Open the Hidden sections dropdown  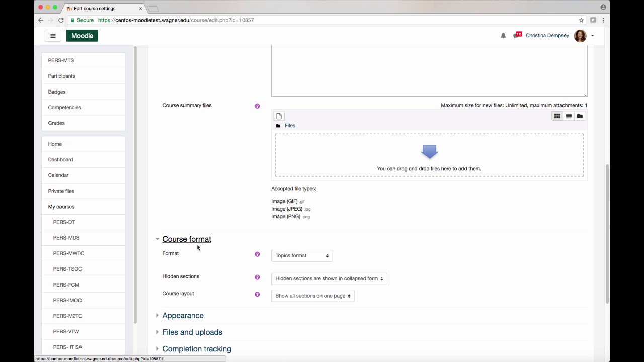[329, 279]
